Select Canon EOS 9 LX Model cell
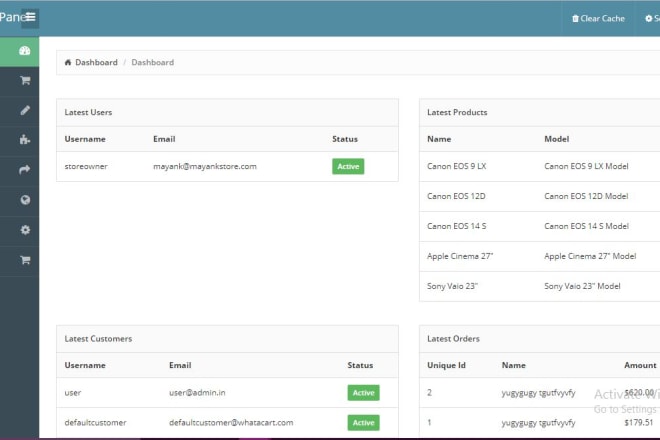The height and width of the screenshot is (440, 660). [586, 166]
